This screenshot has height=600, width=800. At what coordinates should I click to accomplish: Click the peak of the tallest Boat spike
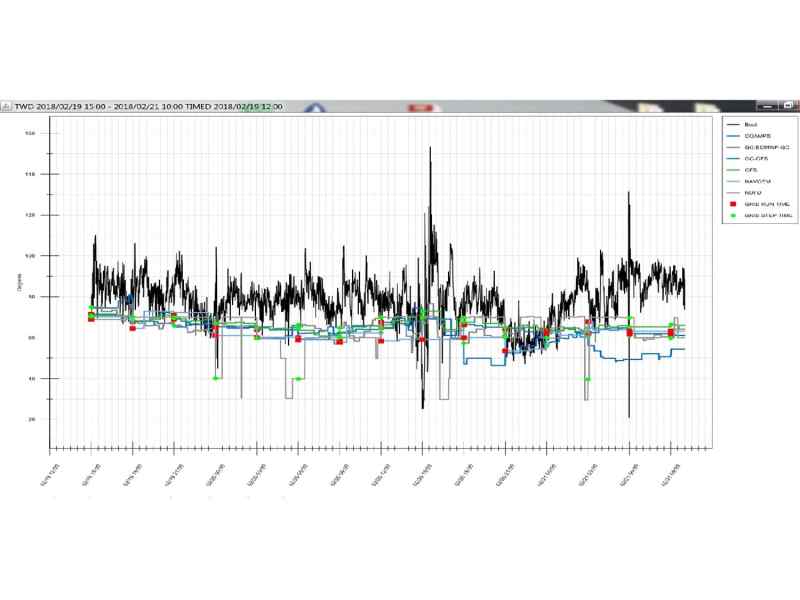pyautogui.click(x=430, y=147)
